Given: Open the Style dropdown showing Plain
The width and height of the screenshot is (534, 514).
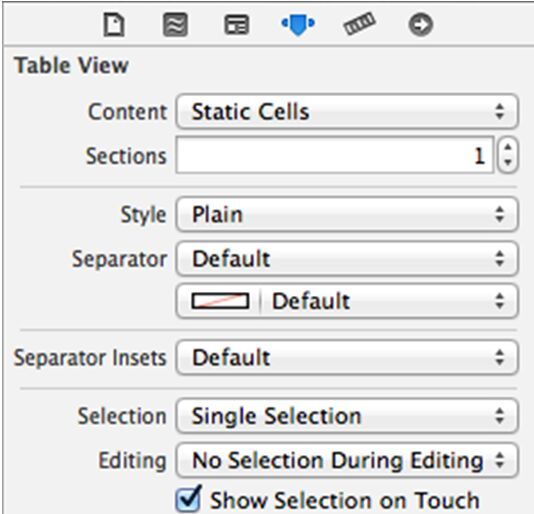Looking at the screenshot, I should pos(347,215).
